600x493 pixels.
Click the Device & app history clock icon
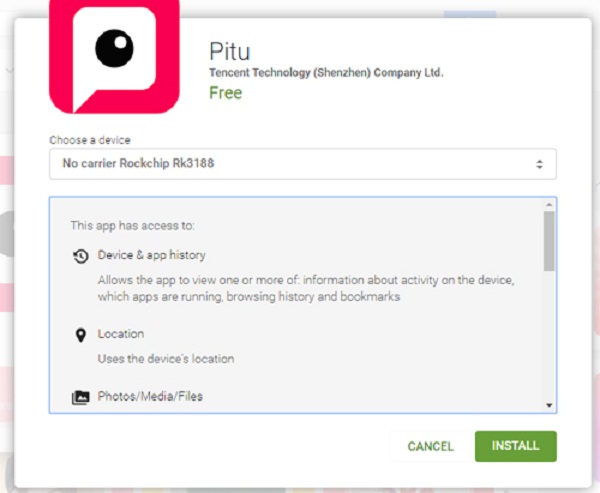81,256
